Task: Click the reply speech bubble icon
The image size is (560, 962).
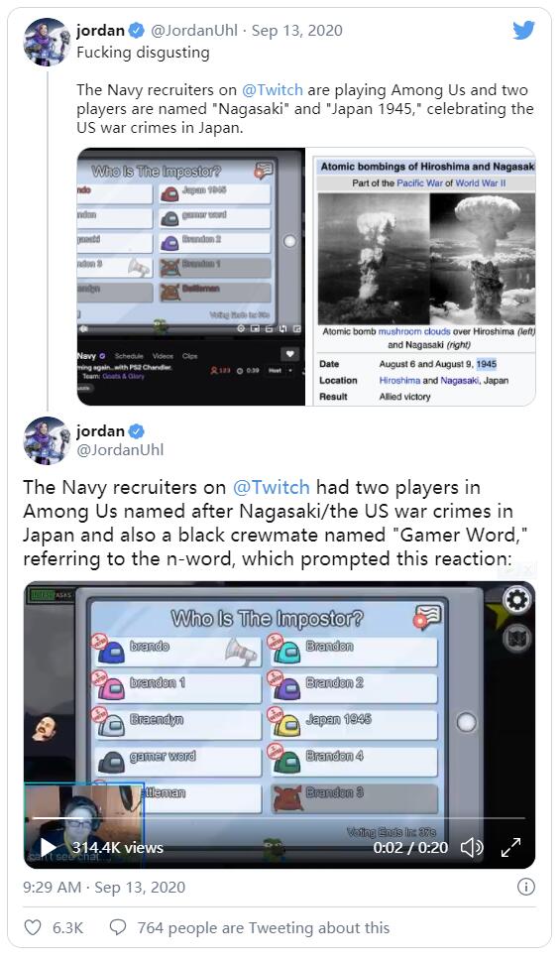Action: [x=118, y=927]
